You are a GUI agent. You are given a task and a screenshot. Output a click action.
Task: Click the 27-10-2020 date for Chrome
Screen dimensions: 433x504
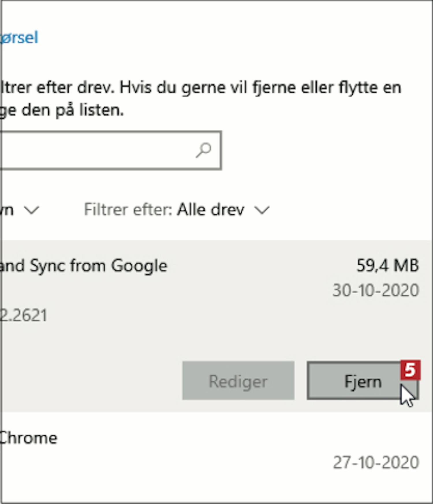[376, 462]
